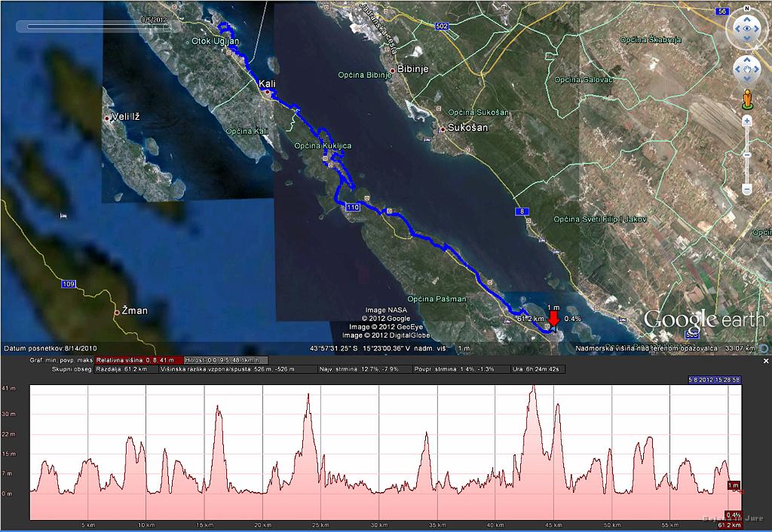Viewport: 772px width, 532px height.
Task: Click the look-up arrow on compass ring
Action: pyautogui.click(x=747, y=20)
